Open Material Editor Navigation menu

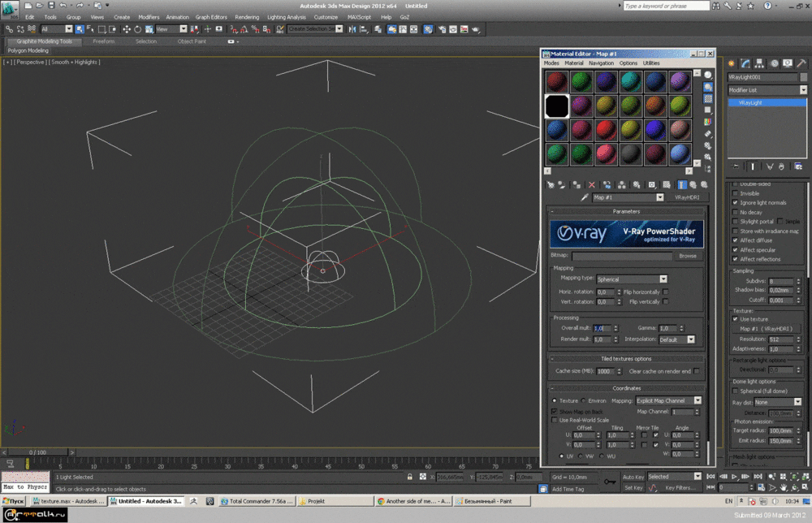pyautogui.click(x=601, y=63)
